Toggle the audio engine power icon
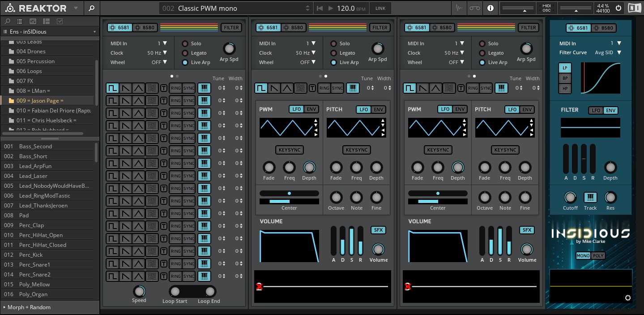The image size is (644, 315). [x=618, y=8]
